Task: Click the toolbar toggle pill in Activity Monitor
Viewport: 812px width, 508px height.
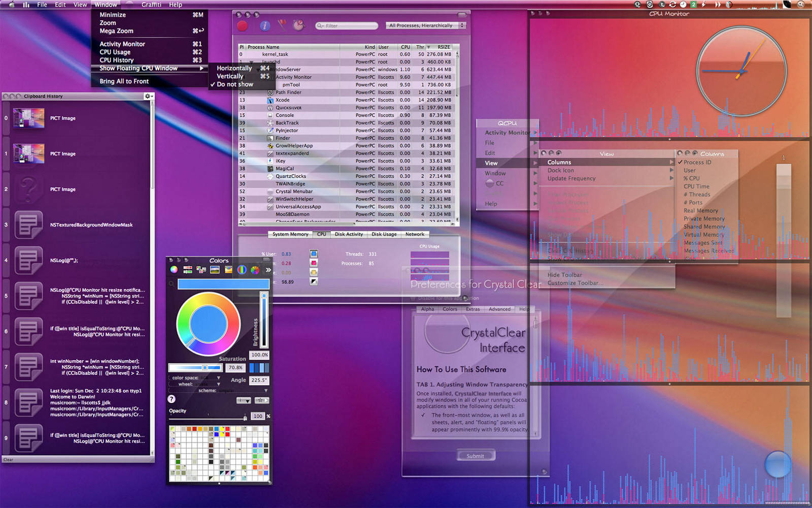Action: pos(462,15)
